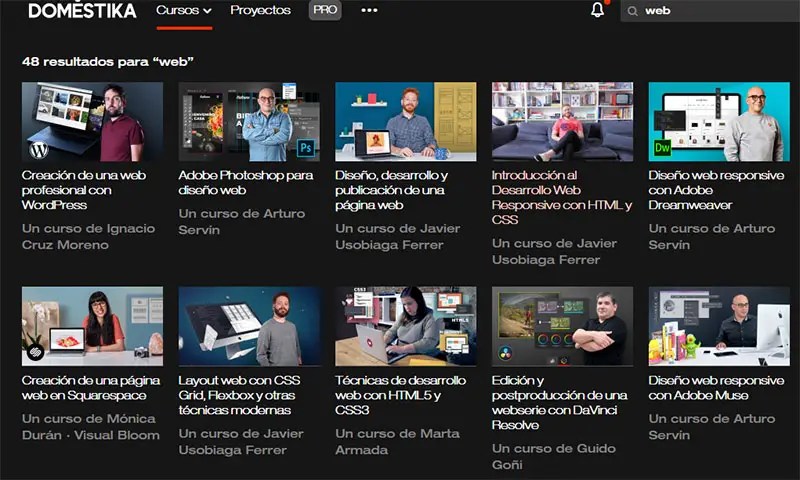Open the Proyectos menu item

(260, 10)
